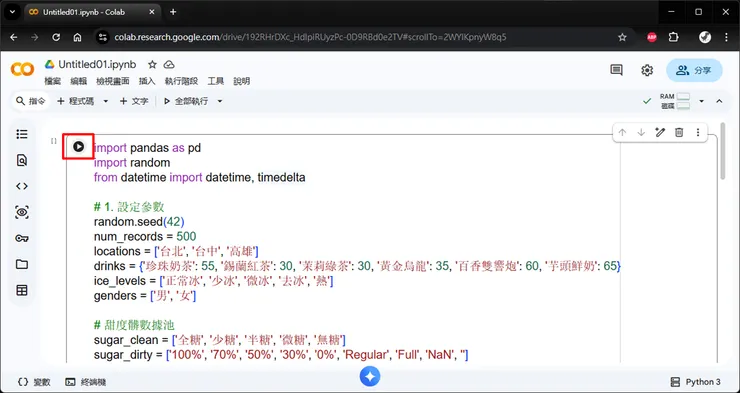
Task: Click the Python 3 runtime indicator
Action: 696,382
